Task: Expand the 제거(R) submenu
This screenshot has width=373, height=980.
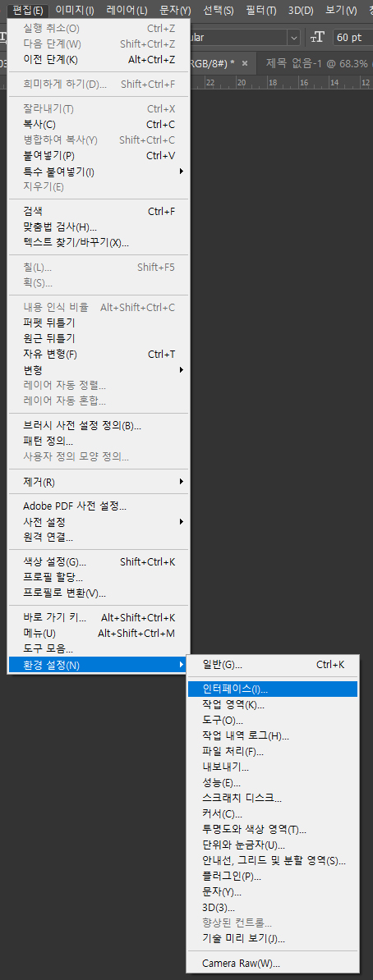Action: [99, 482]
